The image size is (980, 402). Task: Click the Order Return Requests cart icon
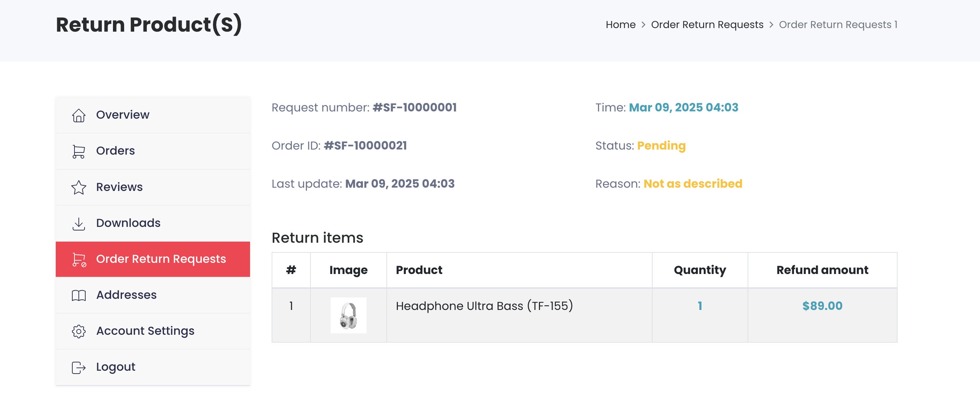pyautogui.click(x=79, y=259)
